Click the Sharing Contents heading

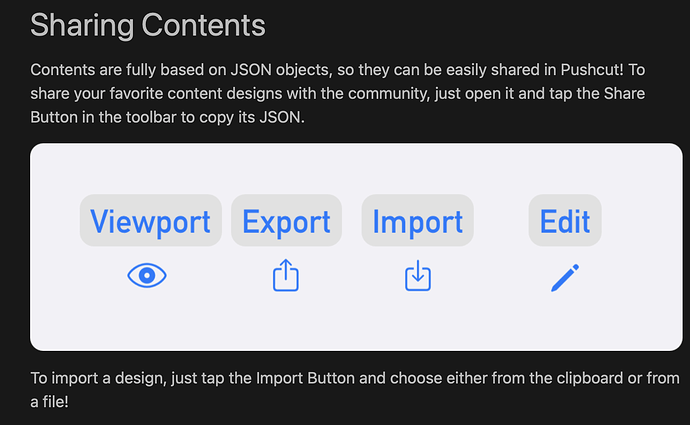point(148,26)
